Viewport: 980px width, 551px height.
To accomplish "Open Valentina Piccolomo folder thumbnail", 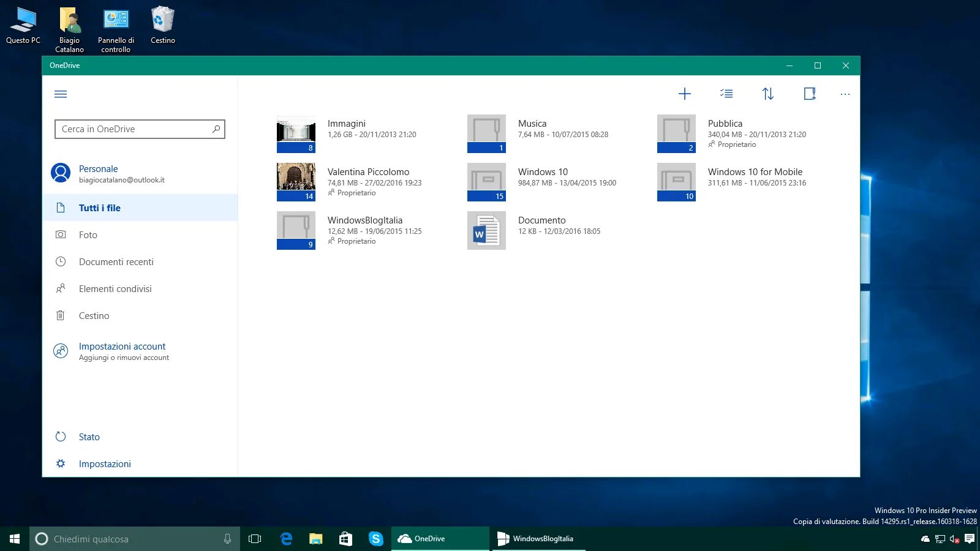I will tap(296, 182).
